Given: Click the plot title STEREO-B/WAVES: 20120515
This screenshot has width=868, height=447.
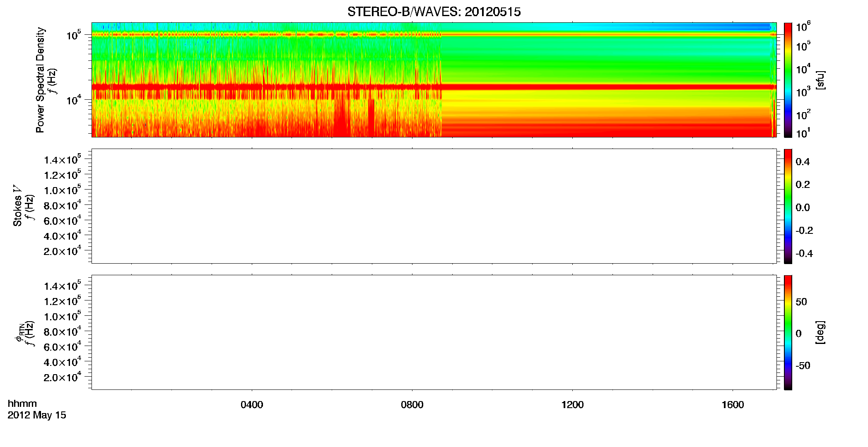Looking at the screenshot, I should coord(434,12).
